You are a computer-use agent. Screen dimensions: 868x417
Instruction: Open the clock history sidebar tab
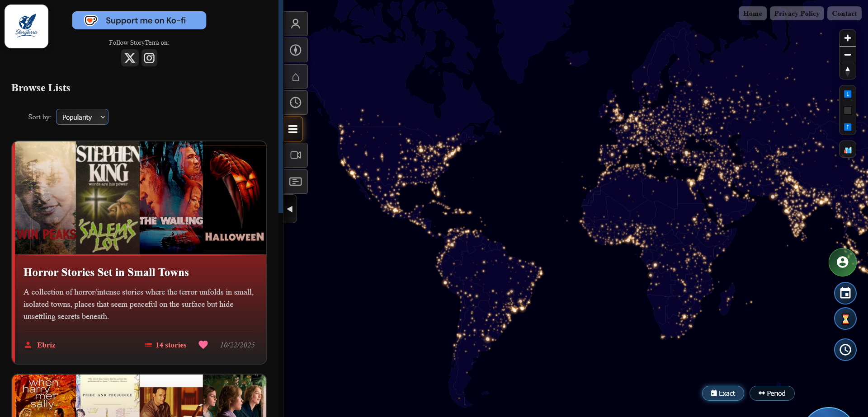(296, 103)
